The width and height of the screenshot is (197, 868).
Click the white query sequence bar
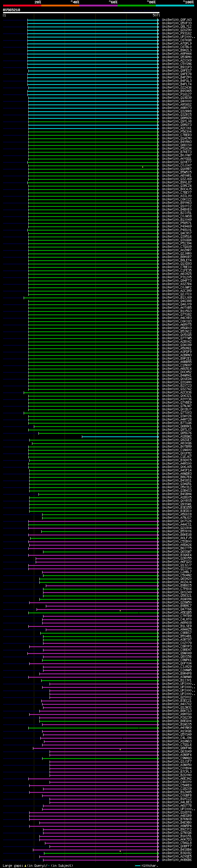[x=81, y=12]
